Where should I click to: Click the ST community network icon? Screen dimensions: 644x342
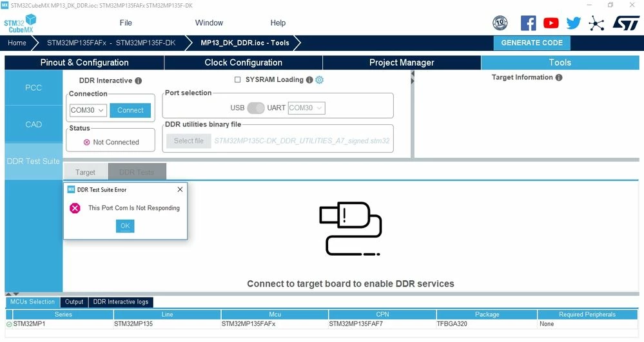596,23
